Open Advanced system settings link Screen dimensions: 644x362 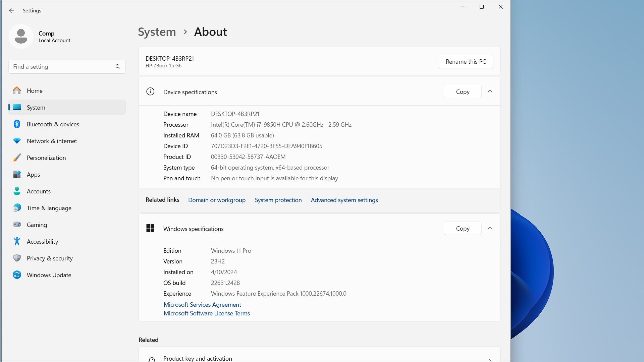pyautogui.click(x=344, y=200)
